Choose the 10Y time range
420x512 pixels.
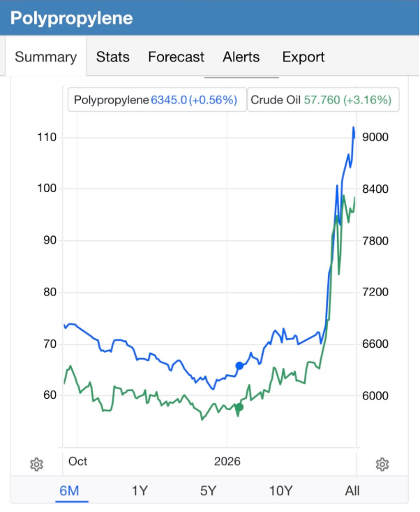[280, 491]
